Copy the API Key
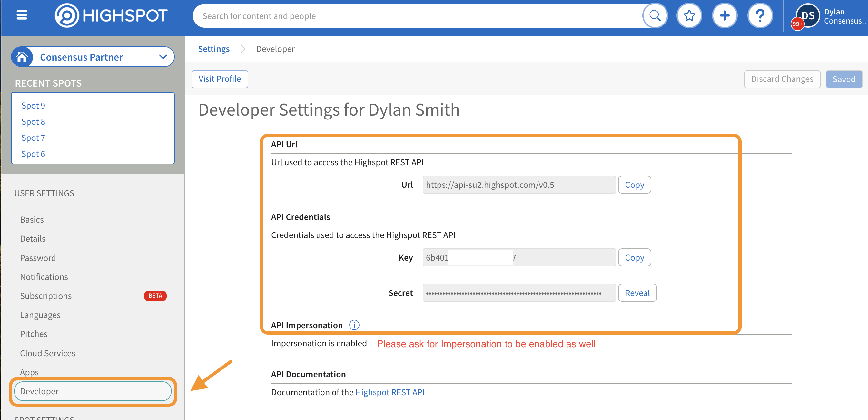868x420 pixels. pos(634,257)
